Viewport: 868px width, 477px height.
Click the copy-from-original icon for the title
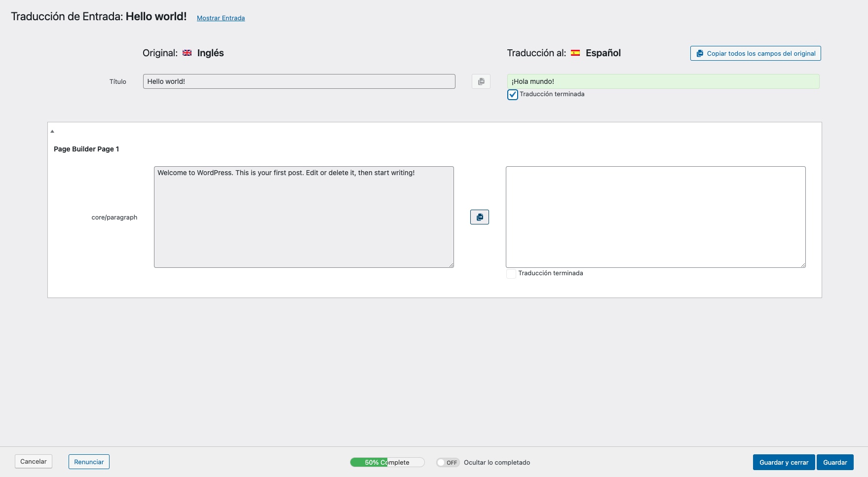(481, 81)
